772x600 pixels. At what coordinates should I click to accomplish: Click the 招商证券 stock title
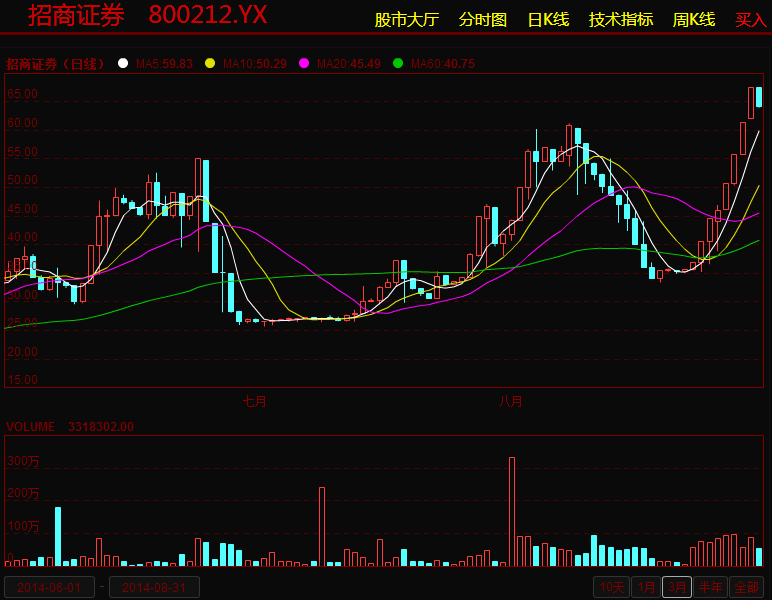pyautogui.click(x=76, y=16)
